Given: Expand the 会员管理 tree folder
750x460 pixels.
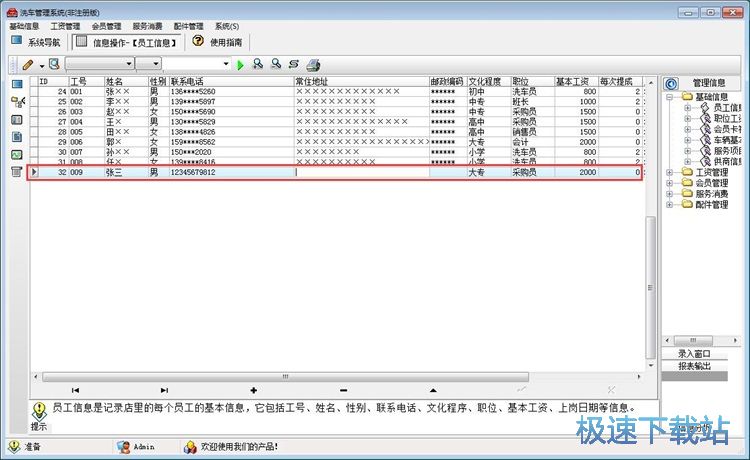Looking at the screenshot, I should (x=669, y=183).
